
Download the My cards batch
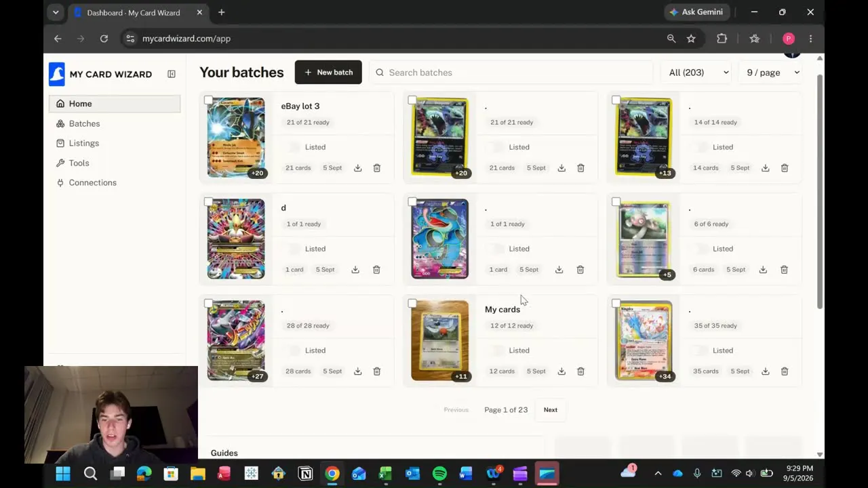pos(561,371)
